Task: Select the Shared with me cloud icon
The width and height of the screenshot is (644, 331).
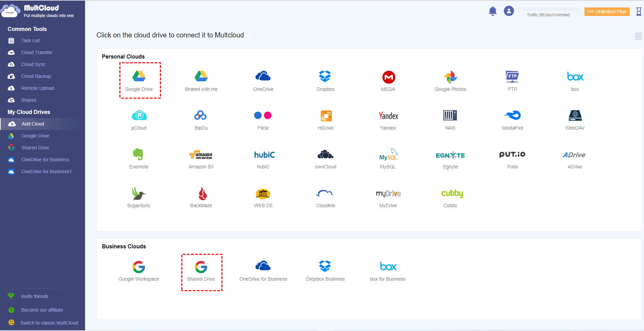Action: (201, 76)
